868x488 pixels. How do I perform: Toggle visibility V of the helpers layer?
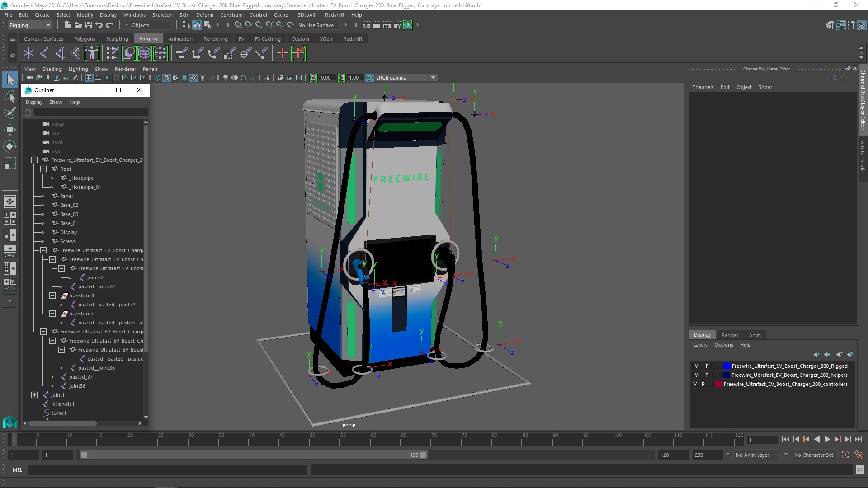(697, 375)
